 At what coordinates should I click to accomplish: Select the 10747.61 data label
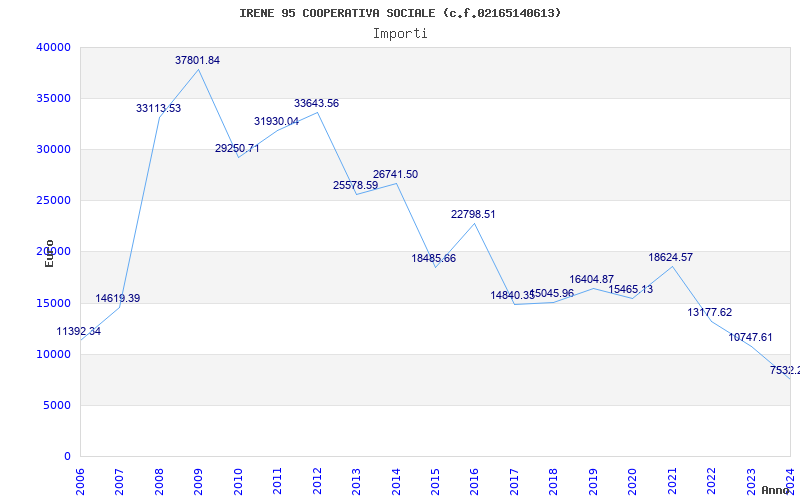[x=751, y=338]
